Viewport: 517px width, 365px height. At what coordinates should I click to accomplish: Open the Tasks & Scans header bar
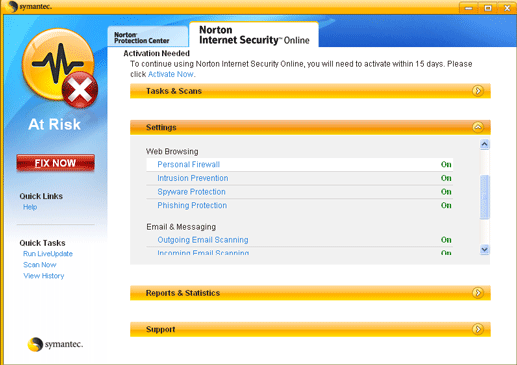coord(310,91)
